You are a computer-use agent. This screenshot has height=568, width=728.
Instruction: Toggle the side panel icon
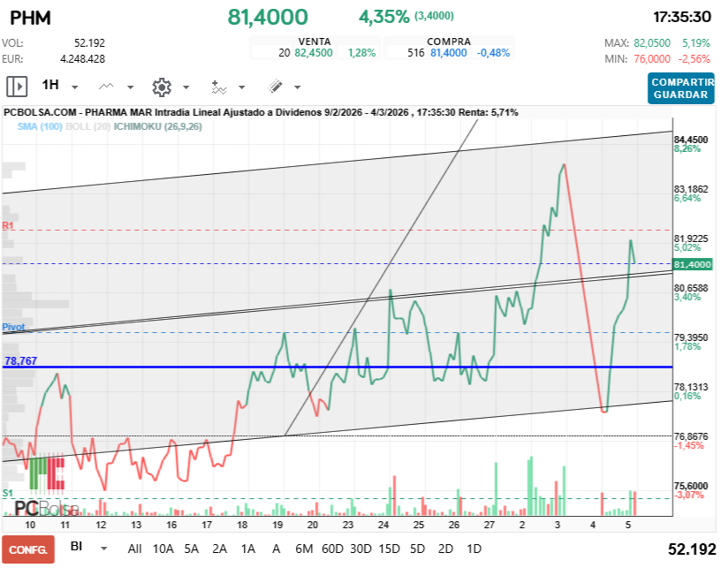point(17,87)
